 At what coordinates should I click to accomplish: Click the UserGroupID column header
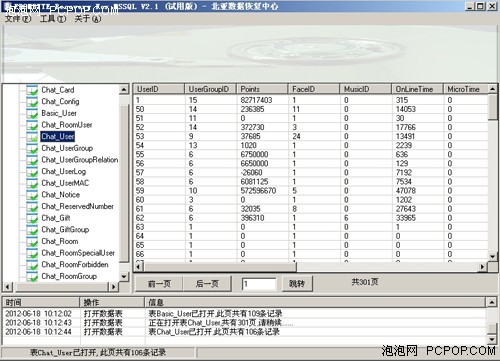click(x=210, y=89)
